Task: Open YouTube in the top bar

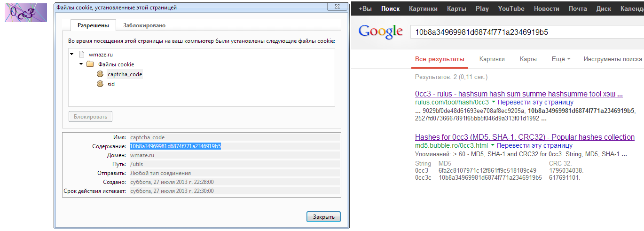Action: 511,8
